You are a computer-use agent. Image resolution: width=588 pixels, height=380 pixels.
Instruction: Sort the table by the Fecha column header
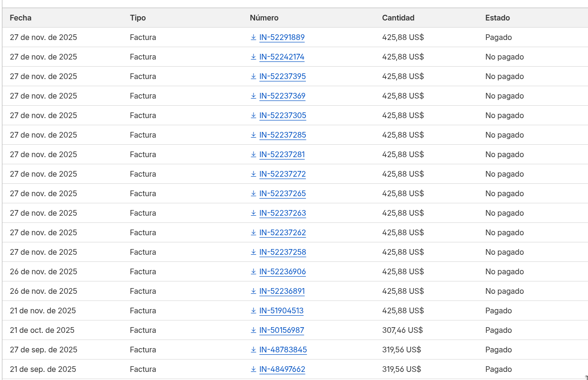click(x=20, y=18)
